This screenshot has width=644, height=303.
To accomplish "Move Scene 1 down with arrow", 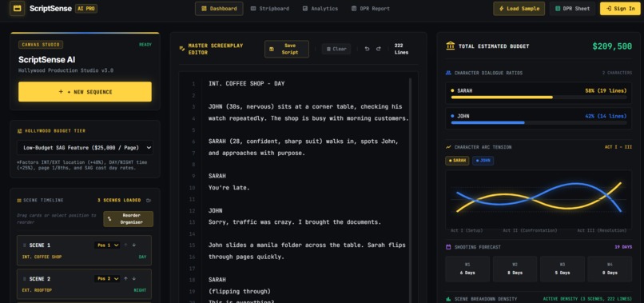I will pos(134,245).
